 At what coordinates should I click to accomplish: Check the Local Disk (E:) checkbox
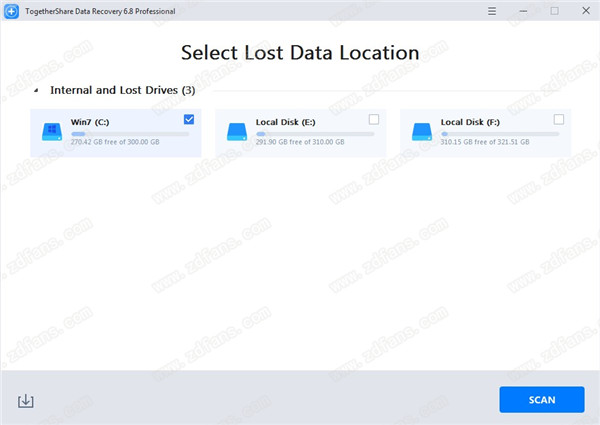click(x=374, y=119)
